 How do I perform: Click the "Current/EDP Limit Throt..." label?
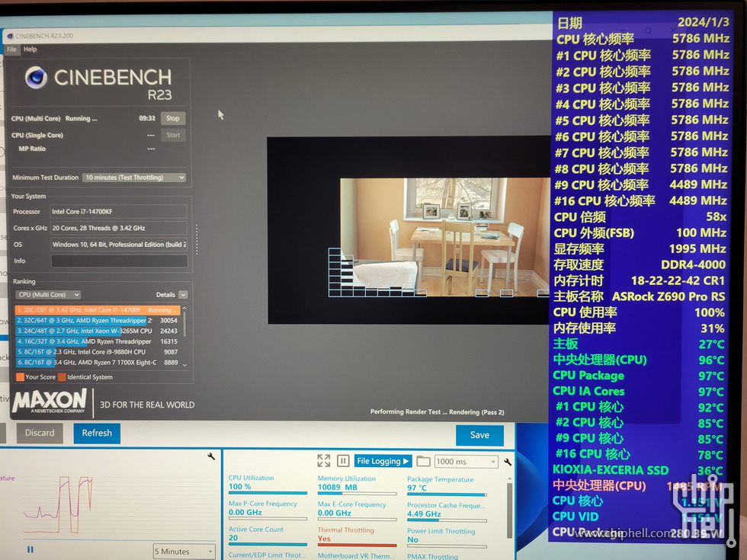tap(268, 555)
